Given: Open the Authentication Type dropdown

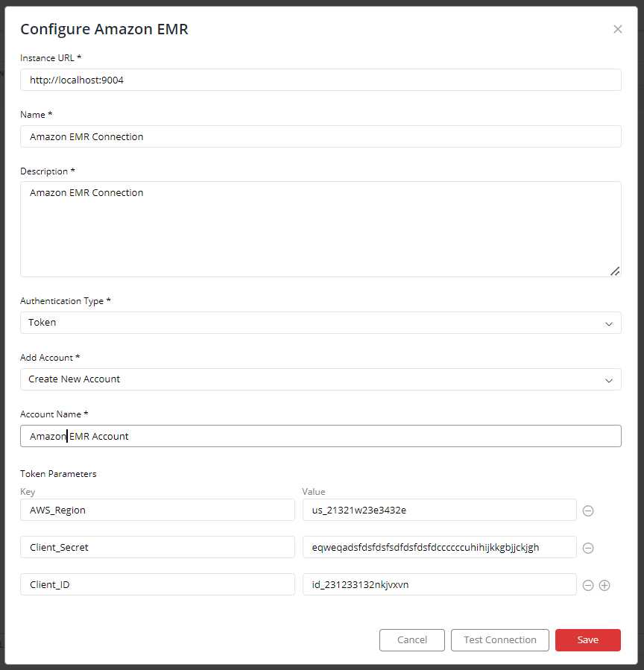Looking at the screenshot, I should click(321, 323).
